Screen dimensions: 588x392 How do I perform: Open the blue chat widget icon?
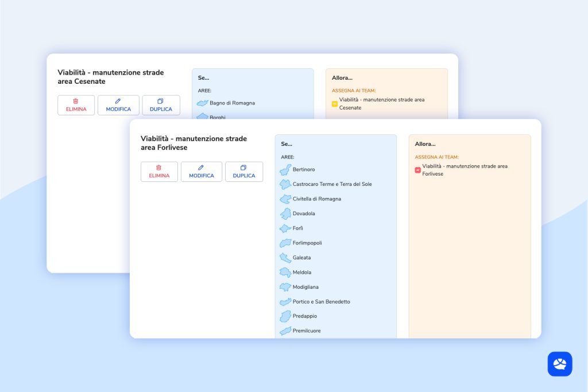560,364
